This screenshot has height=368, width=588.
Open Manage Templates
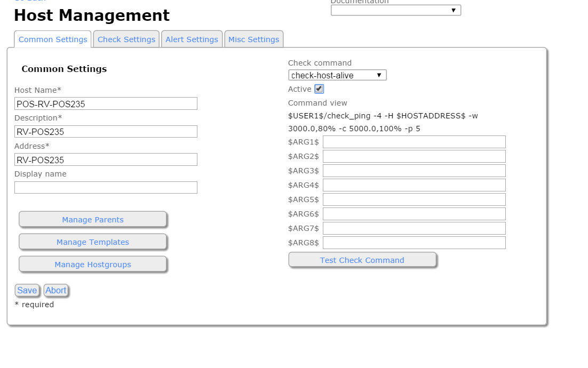[x=93, y=242]
